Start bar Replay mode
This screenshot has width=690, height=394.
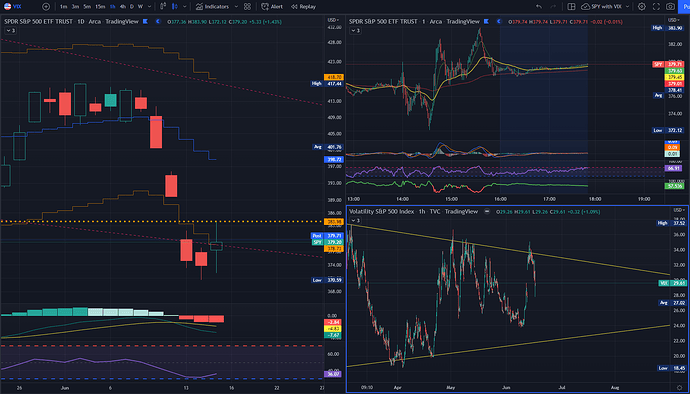(304, 7)
